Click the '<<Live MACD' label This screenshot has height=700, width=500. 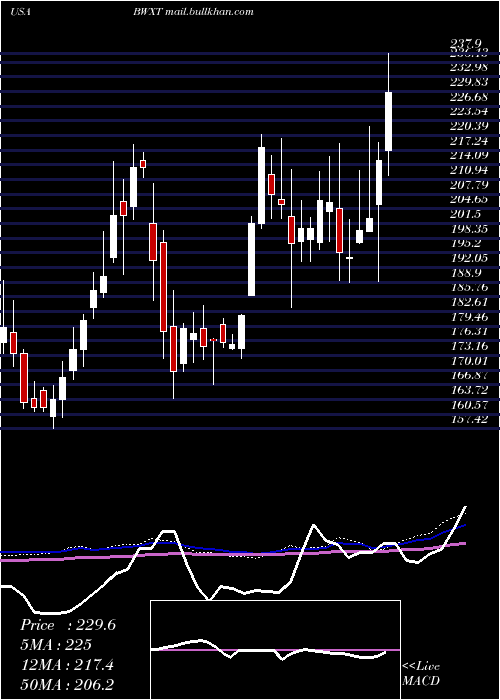click(421, 674)
